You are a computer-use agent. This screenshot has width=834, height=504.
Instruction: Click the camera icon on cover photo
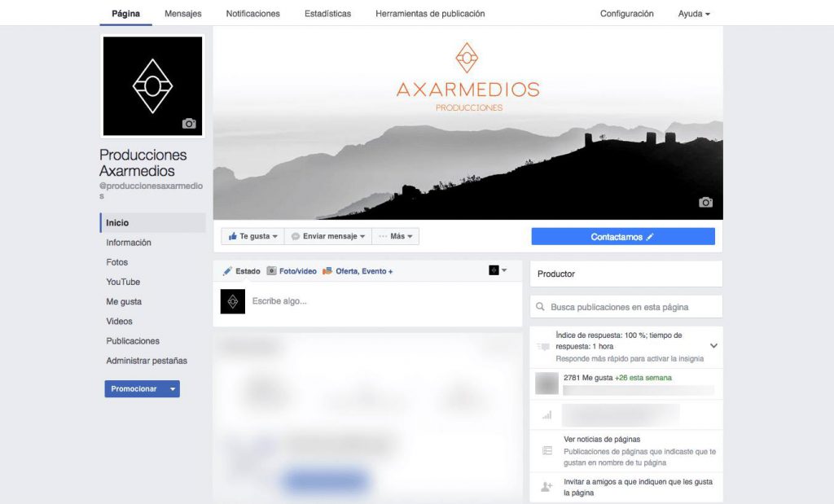pyautogui.click(x=705, y=202)
